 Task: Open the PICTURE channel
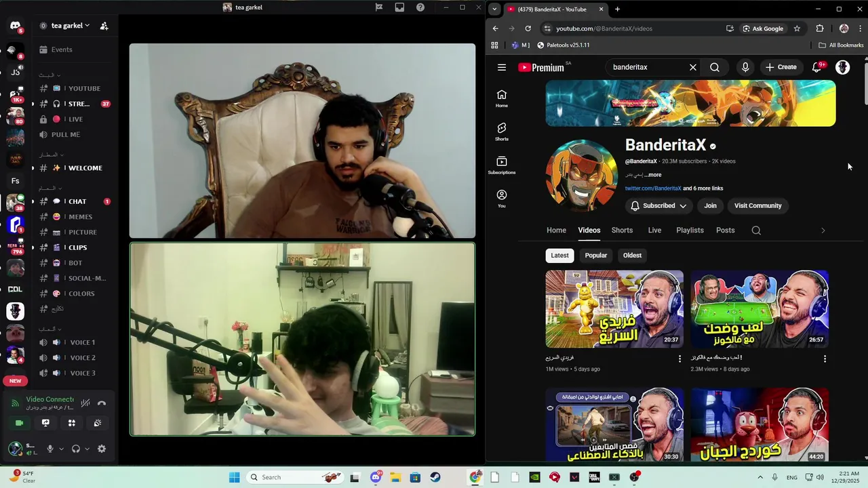74,232
